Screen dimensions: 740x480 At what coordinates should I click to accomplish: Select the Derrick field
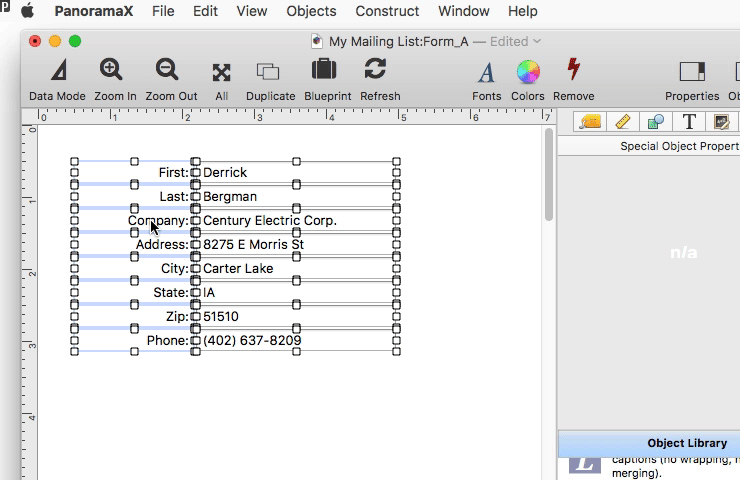[x=296, y=173]
